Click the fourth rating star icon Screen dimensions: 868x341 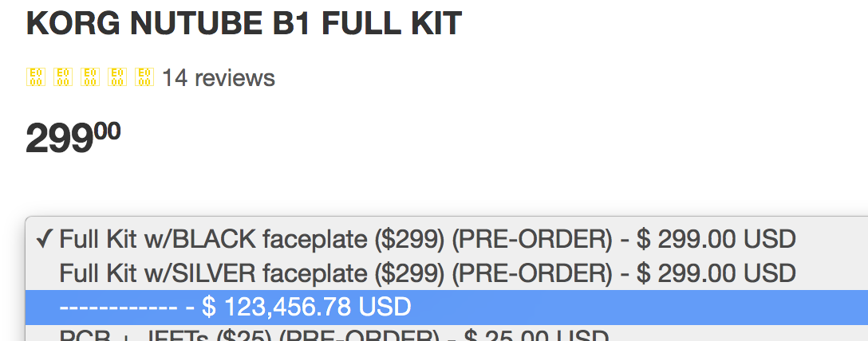[116, 76]
